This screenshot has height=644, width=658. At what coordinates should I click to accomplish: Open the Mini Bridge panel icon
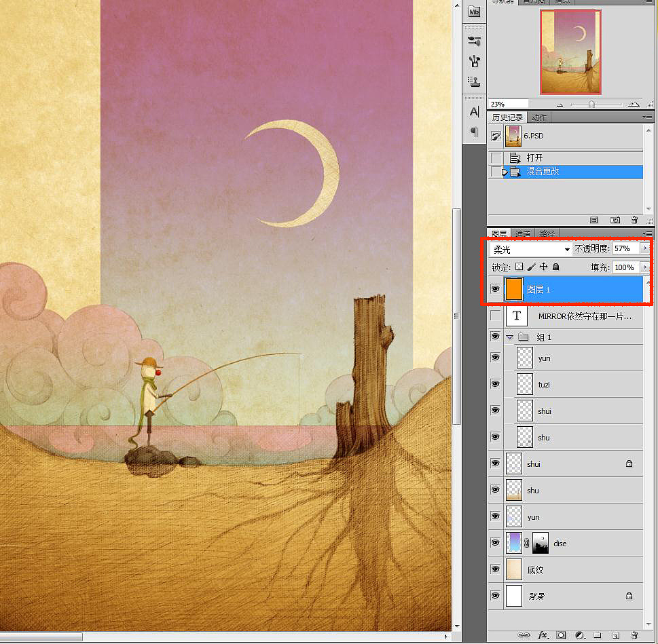click(474, 11)
